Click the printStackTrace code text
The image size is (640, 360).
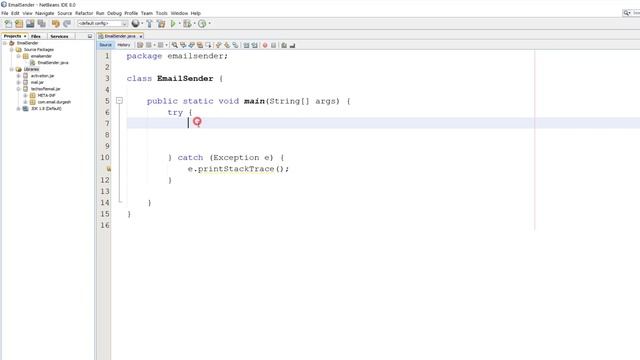click(x=236, y=169)
